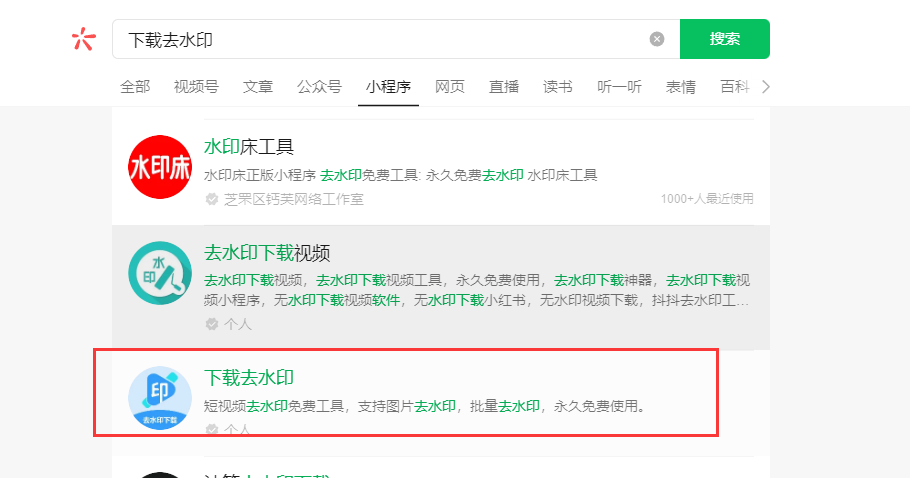This screenshot has height=478, width=910.
Task: Open the 下载去水印 result title
Action: 249,378
